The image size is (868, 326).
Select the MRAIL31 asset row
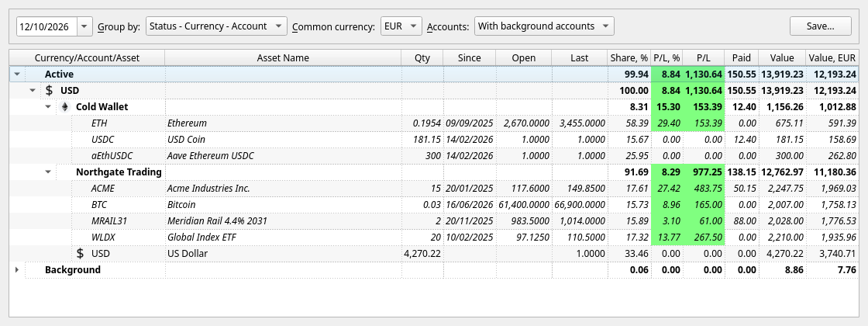[x=434, y=220]
